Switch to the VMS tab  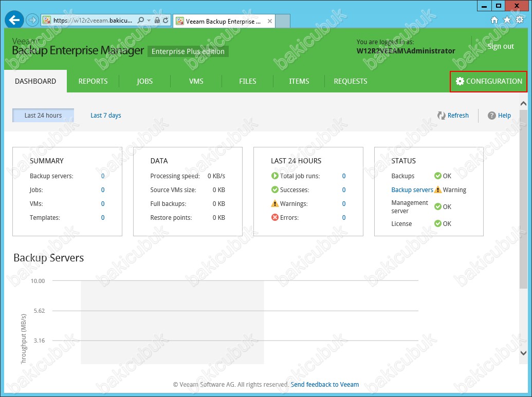click(196, 81)
